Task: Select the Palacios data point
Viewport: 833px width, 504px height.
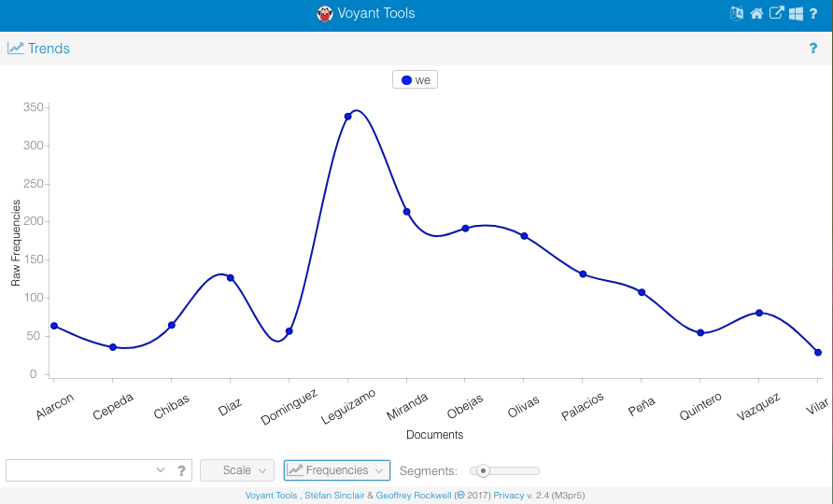Action: coord(583,274)
